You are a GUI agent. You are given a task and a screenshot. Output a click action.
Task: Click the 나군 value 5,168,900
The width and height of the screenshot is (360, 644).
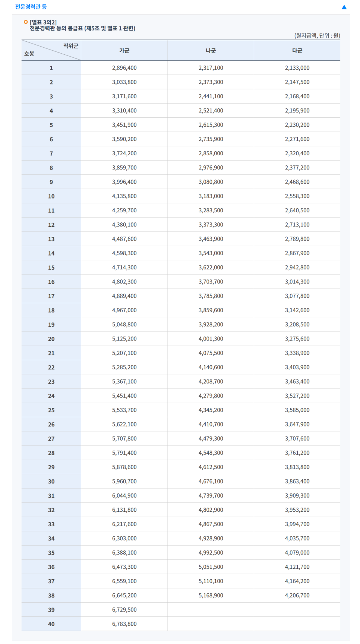click(211, 596)
